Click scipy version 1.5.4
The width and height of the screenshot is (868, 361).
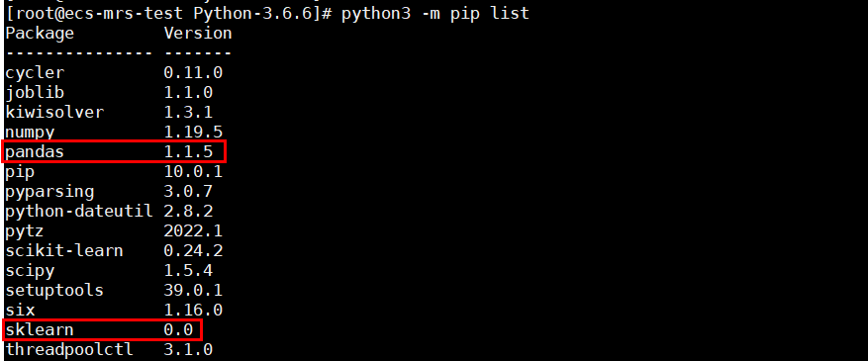click(188, 270)
